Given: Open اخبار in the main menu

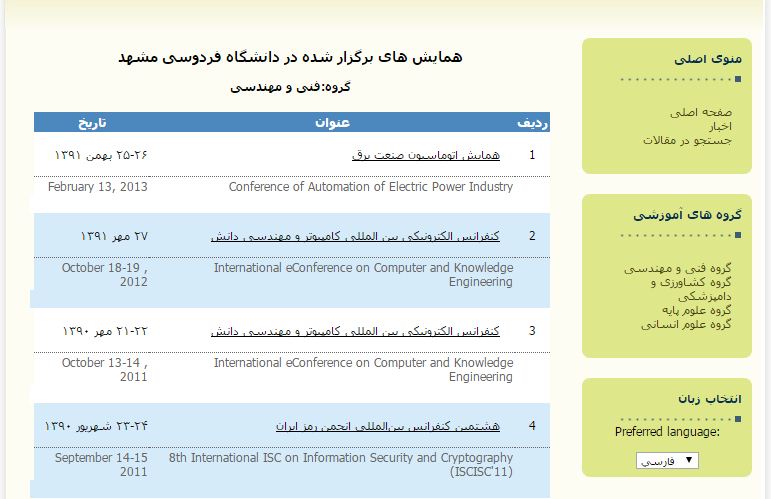Looking at the screenshot, I should (720, 127).
